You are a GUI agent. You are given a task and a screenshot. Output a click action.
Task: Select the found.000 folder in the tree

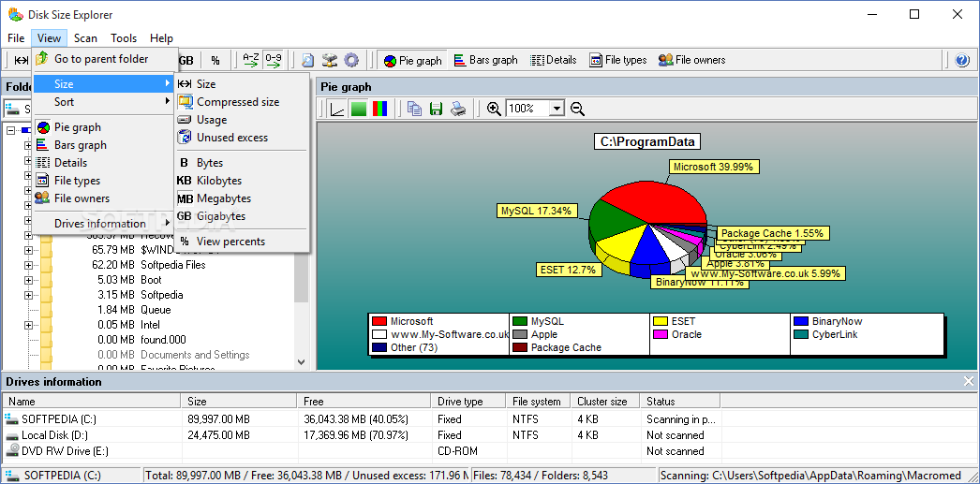[163, 340]
